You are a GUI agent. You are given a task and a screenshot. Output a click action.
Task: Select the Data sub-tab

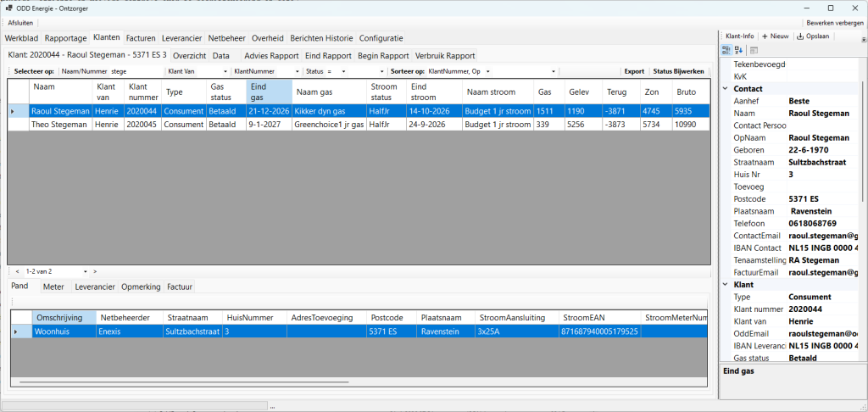click(221, 56)
